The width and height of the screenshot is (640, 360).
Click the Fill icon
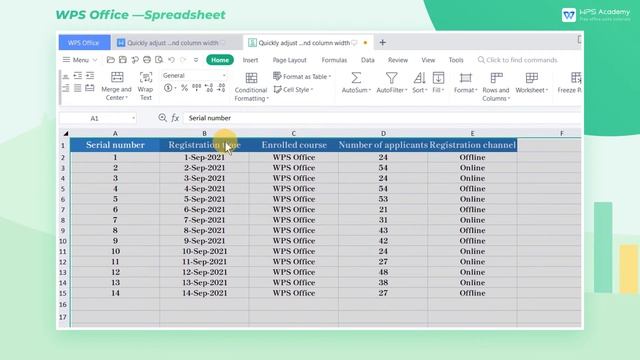(x=438, y=78)
